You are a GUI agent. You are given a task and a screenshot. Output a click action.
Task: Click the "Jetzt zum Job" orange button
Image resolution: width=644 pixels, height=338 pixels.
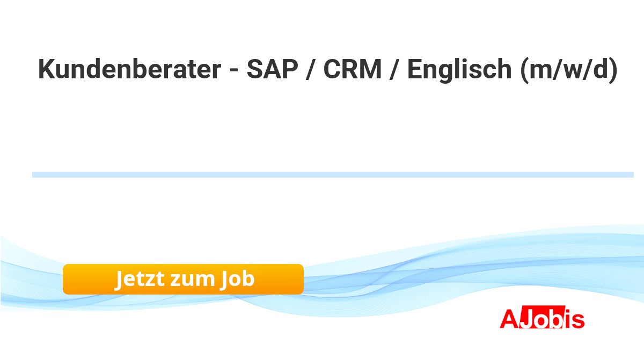183,279
